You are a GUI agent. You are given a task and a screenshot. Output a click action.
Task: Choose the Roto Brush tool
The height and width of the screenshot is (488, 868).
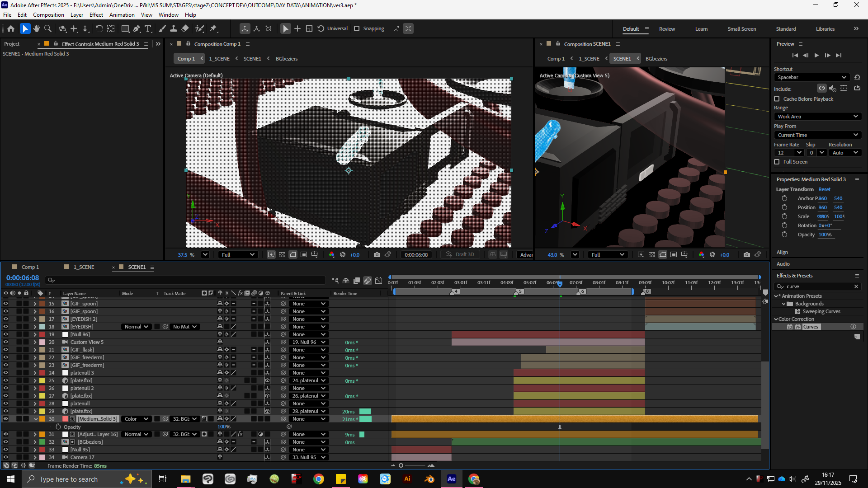coord(199,28)
